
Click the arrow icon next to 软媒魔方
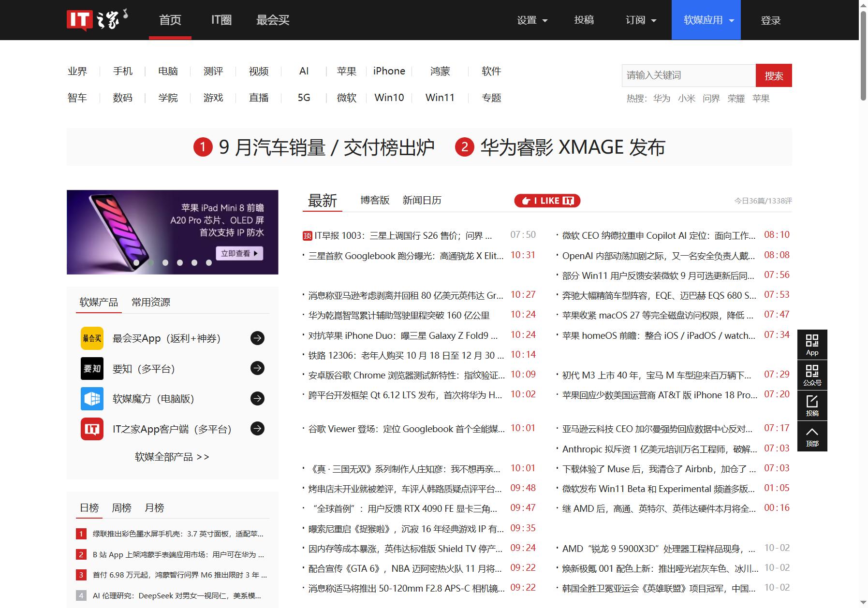coord(257,399)
